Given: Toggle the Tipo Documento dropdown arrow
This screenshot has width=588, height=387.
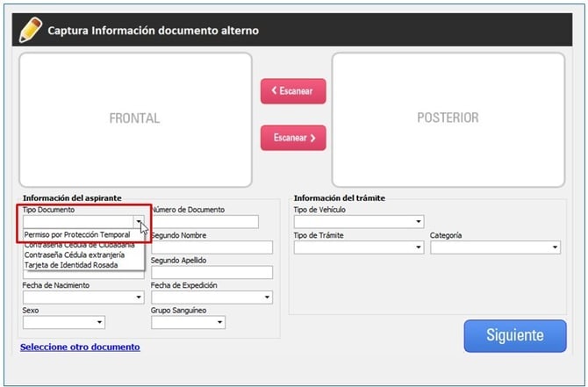Looking at the screenshot, I should tap(139, 222).
